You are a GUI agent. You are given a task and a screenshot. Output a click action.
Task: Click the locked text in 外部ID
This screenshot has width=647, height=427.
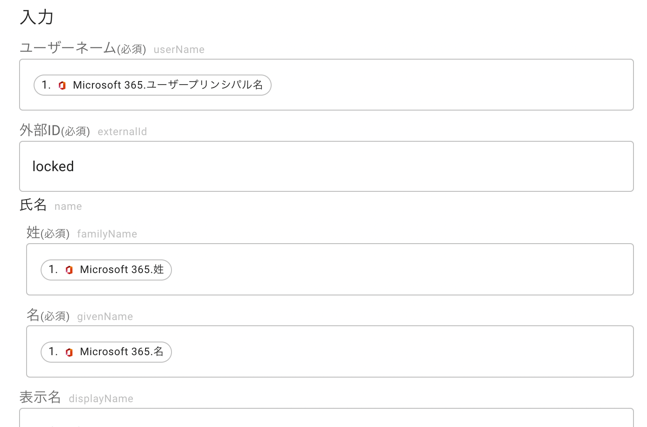(x=53, y=166)
